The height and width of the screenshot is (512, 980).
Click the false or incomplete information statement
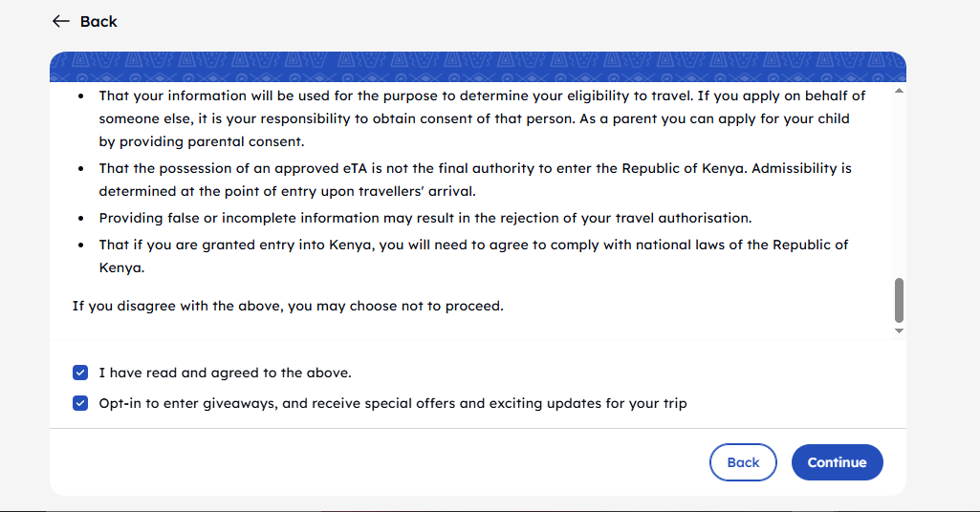click(x=425, y=218)
